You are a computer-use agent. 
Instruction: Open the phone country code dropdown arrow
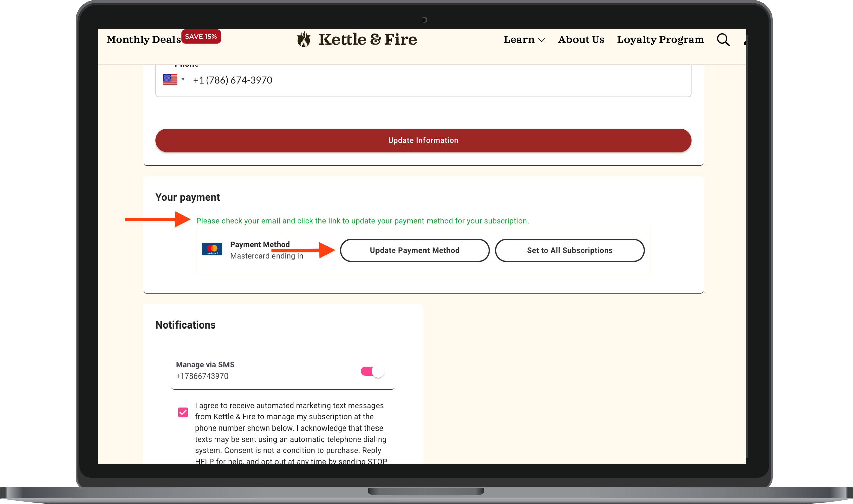[183, 79]
